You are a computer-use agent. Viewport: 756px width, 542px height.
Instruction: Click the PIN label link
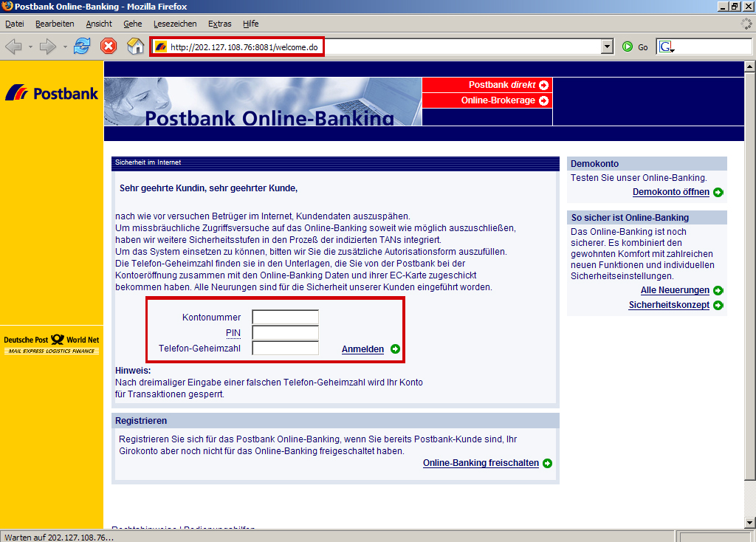[233, 333]
